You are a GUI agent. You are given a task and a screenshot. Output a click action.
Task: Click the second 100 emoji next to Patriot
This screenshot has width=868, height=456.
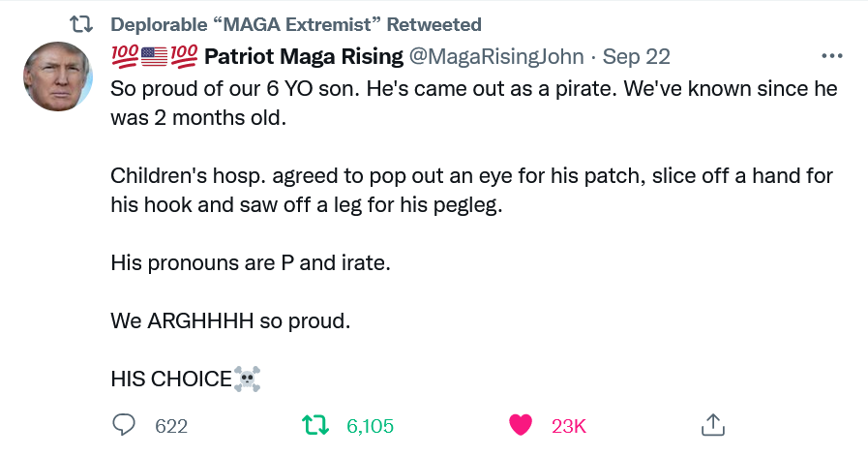tap(184, 57)
